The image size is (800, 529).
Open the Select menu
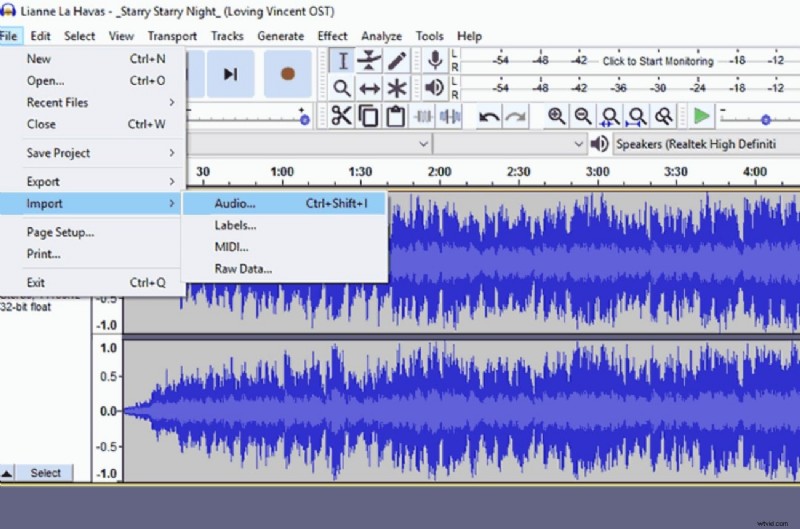79,36
